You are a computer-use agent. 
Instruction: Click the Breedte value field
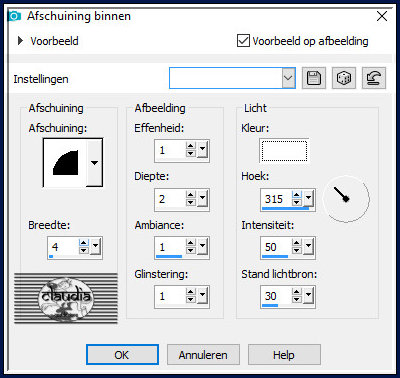(63, 247)
